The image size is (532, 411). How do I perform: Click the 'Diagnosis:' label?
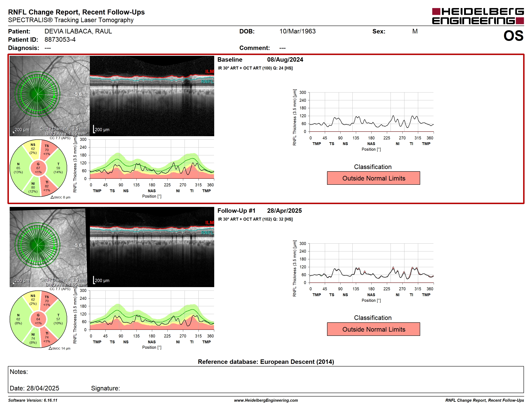point(24,48)
